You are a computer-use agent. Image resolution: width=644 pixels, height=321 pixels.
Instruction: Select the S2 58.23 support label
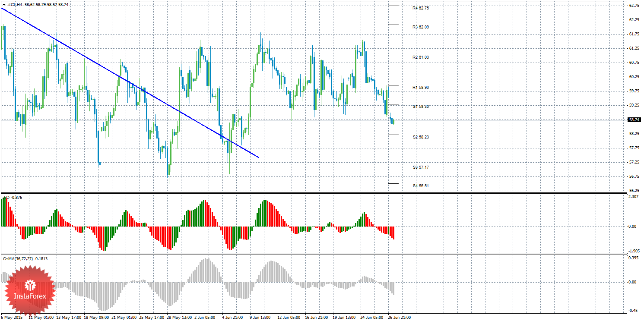(421, 137)
